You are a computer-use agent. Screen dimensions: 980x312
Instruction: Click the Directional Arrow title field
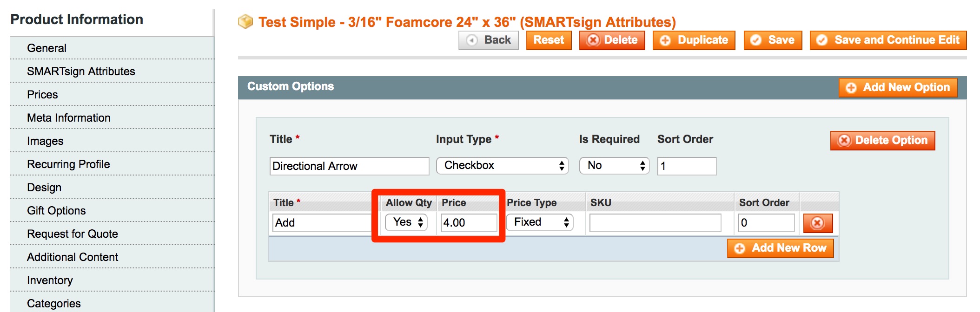click(x=349, y=166)
